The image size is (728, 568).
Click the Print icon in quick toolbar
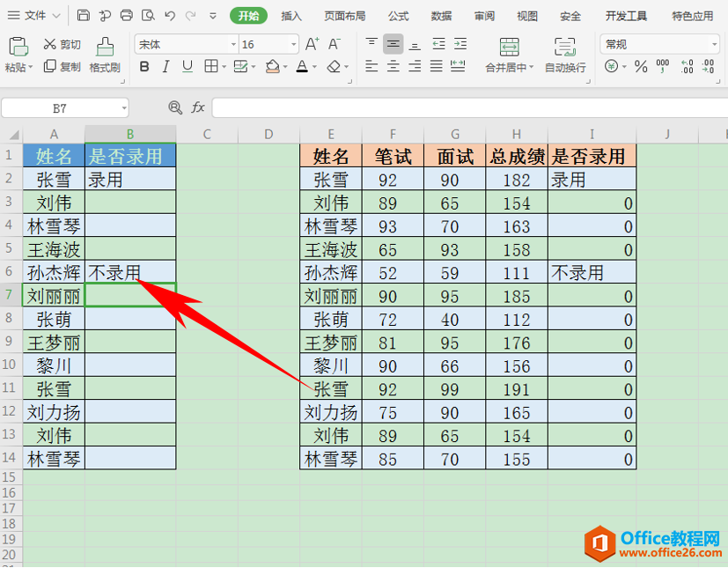tap(126, 15)
